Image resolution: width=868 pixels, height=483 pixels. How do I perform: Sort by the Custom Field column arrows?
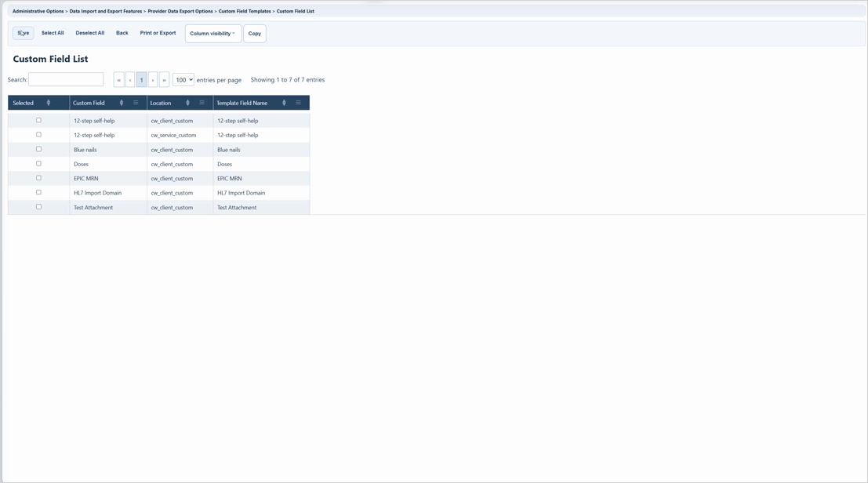click(x=122, y=103)
